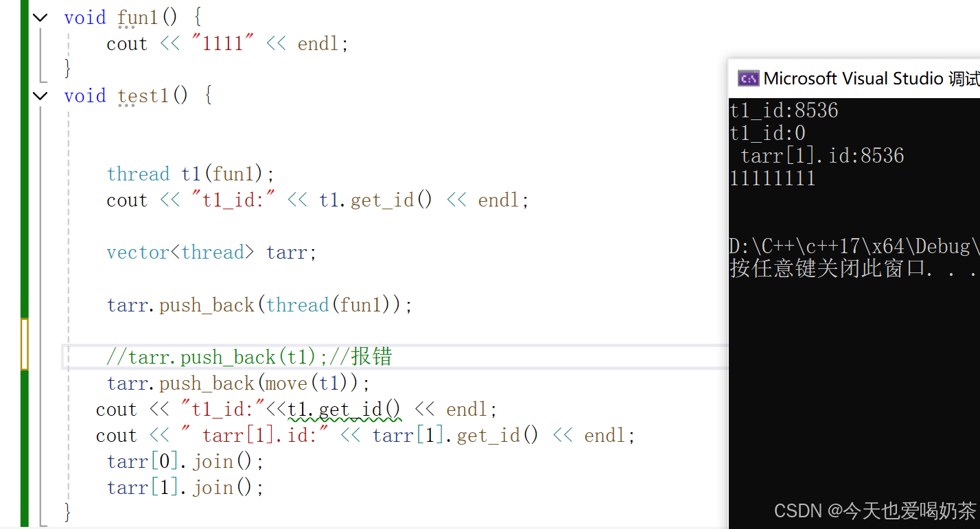Click the thread keyword in t1 declaration
The width and height of the screenshot is (980, 529).
tap(138, 174)
